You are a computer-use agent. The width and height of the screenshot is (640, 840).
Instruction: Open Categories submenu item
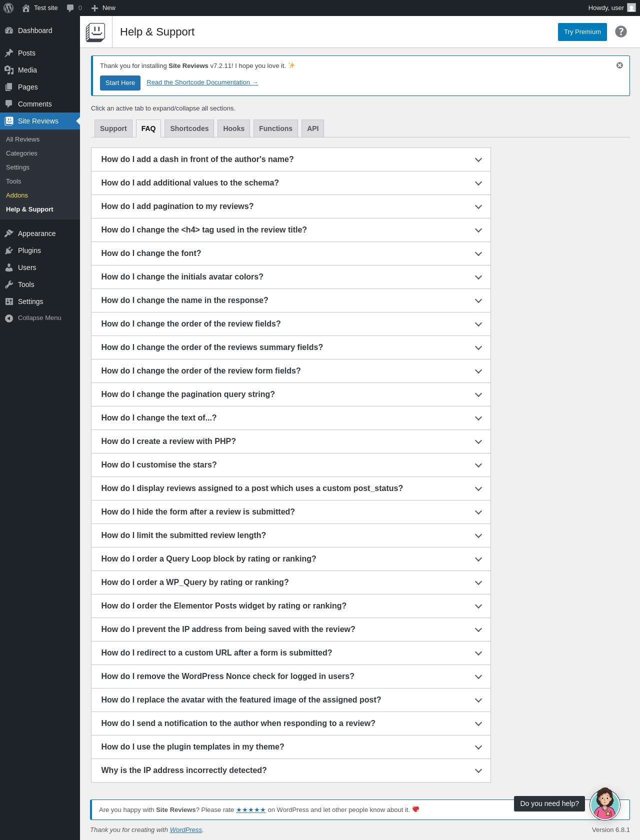tap(40, 153)
